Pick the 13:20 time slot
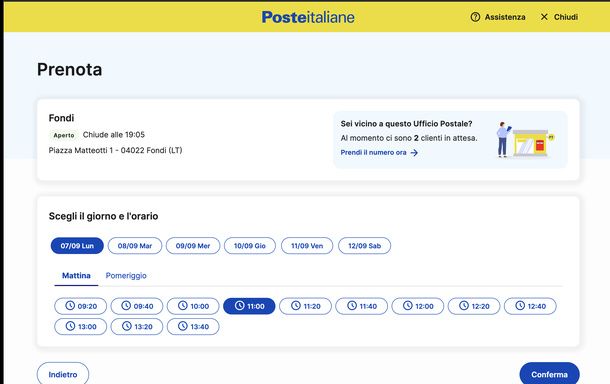The height and width of the screenshot is (384, 610). point(137,326)
